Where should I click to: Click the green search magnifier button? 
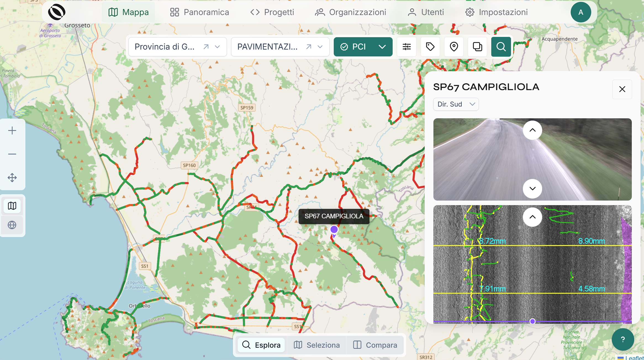[501, 47]
